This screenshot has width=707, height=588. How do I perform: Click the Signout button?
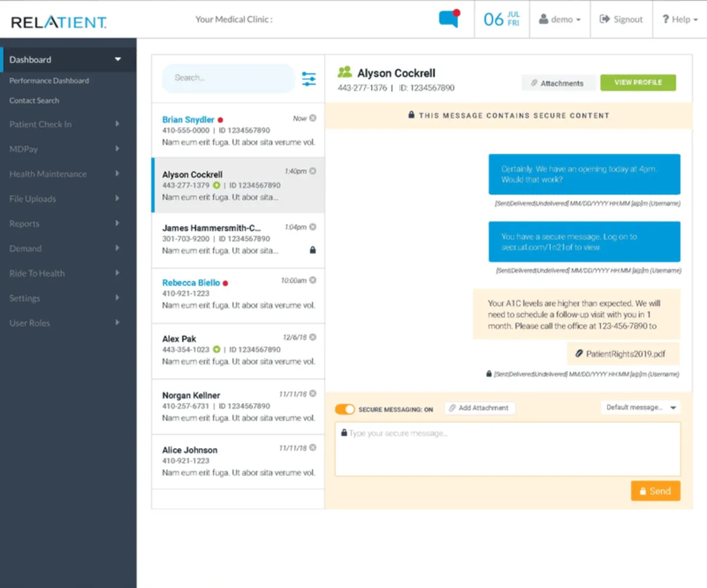(621, 19)
